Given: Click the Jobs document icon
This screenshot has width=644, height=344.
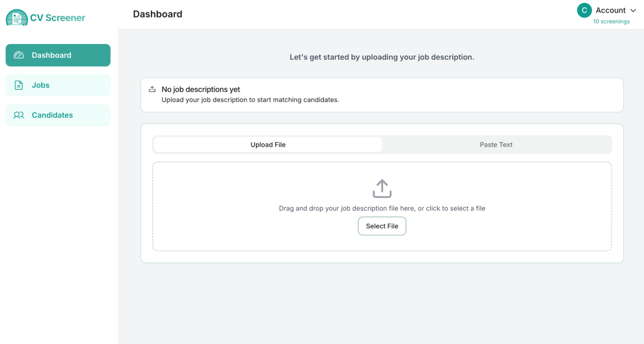Looking at the screenshot, I should click(19, 86).
